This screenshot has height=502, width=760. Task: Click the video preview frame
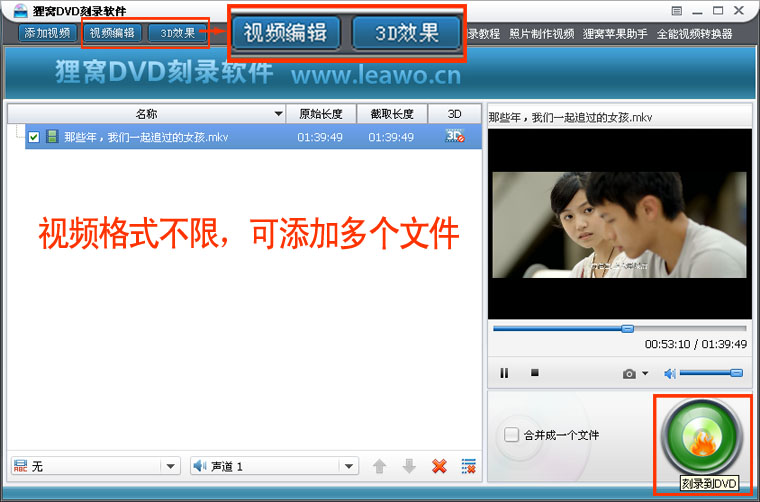[619, 225]
